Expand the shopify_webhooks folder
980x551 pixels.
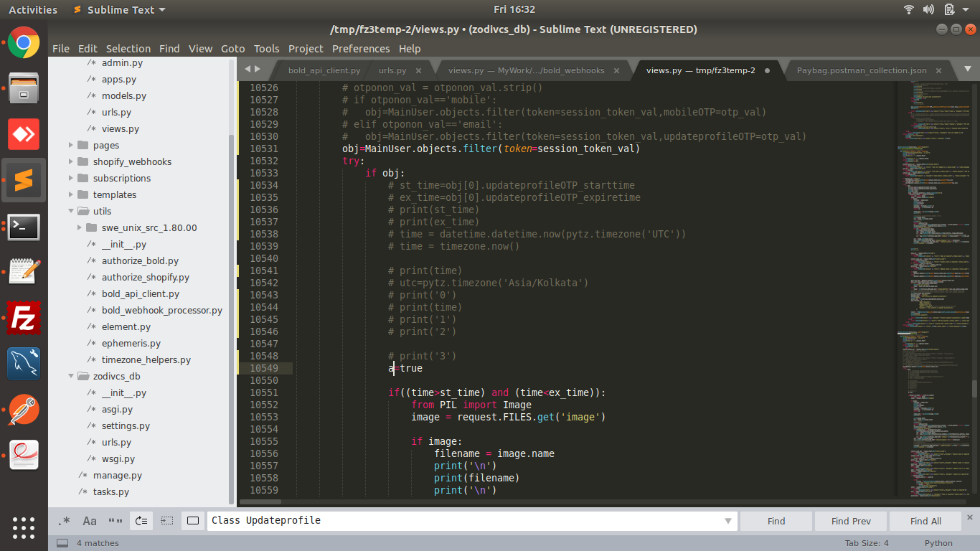[72, 161]
